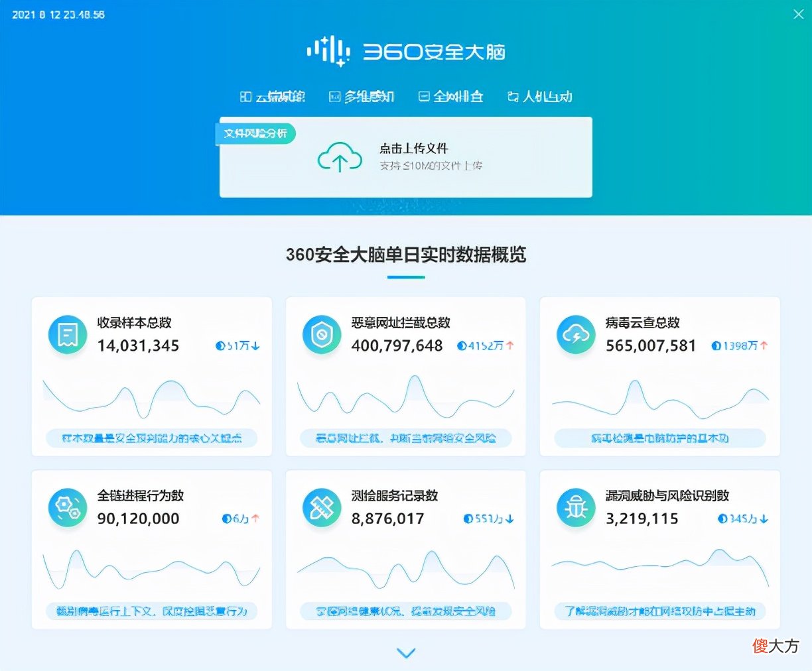The height and width of the screenshot is (671, 812).
Task: Click the 1398万 up trend indicator
Action: click(x=740, y=345)
